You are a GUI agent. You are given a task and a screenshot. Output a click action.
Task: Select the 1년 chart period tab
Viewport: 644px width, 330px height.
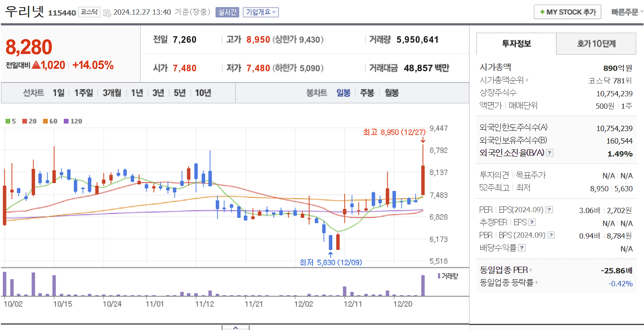tap(137, 92)
